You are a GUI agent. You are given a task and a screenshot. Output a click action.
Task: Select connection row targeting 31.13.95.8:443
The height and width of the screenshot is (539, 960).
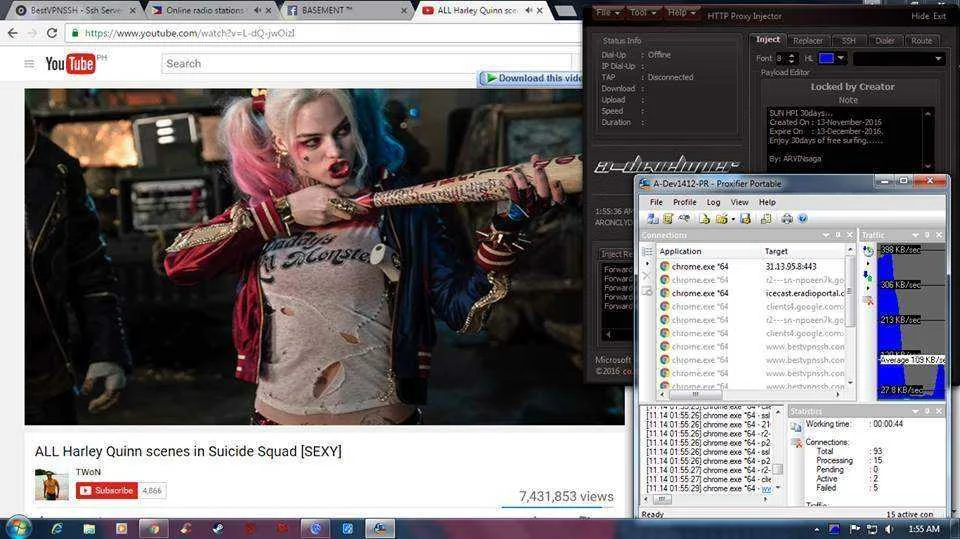(x=752, y=266)
